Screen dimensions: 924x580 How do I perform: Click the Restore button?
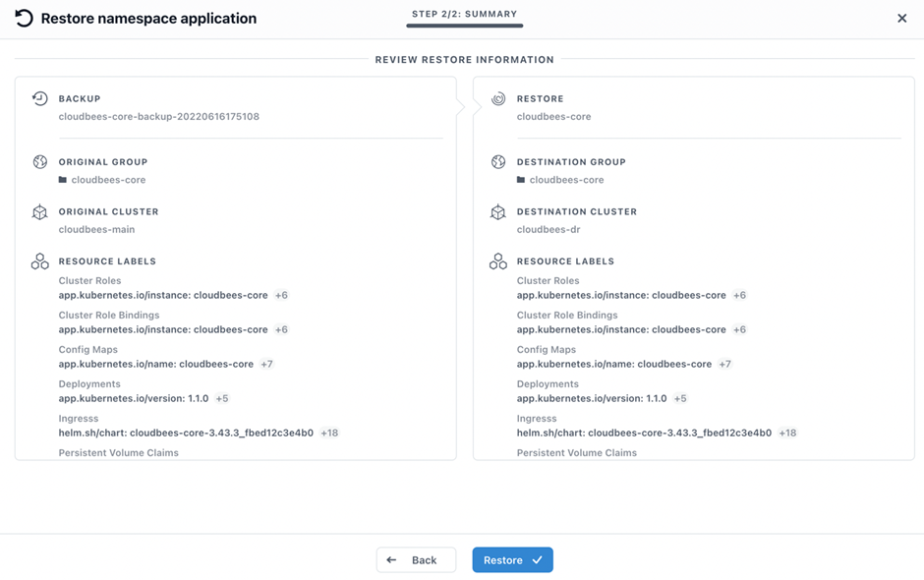pos(512,560)
